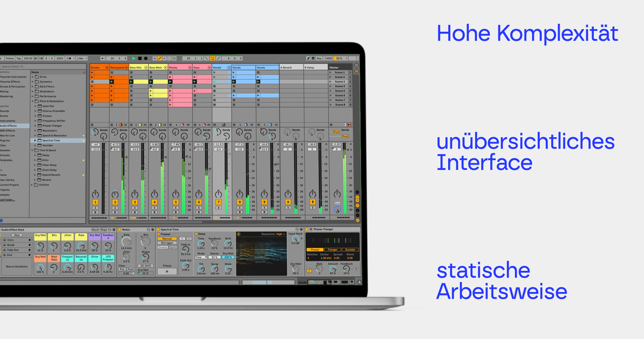Viewport: 644px width, 339px height.
Task: Open the 1 Bar quantization dropdown
Action: pyautogui.click(x=82, y=58)
